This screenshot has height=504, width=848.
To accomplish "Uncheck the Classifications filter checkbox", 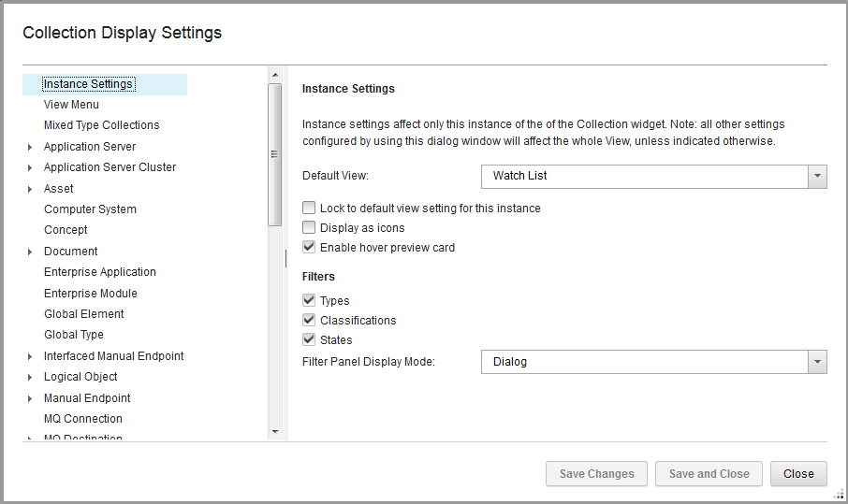I will [309, 321].
